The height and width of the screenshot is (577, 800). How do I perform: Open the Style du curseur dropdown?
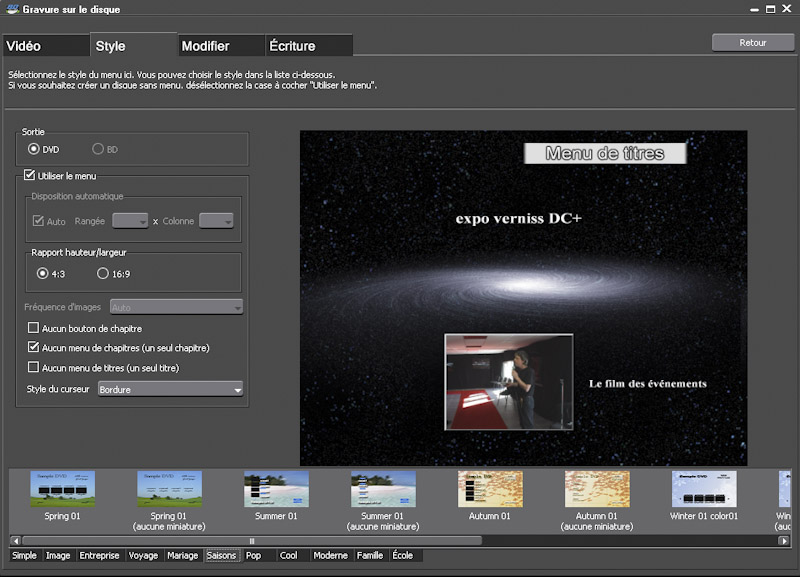170,389
